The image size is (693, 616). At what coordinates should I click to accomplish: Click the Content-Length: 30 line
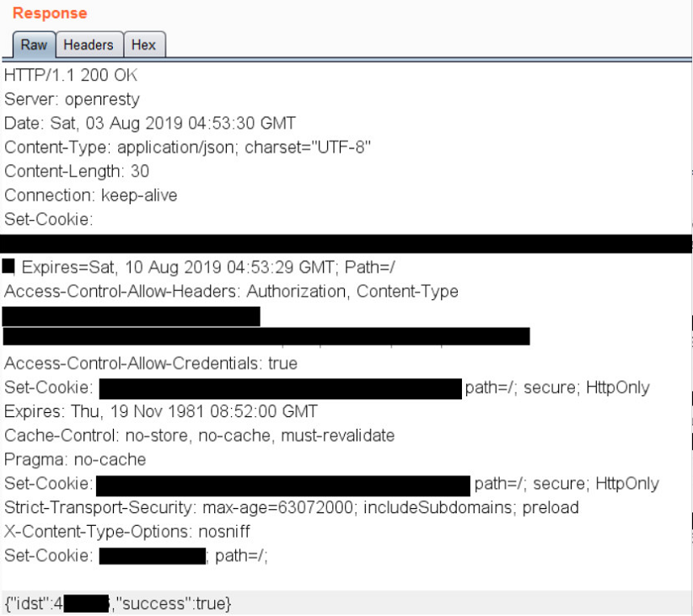[x=77, y=171]
